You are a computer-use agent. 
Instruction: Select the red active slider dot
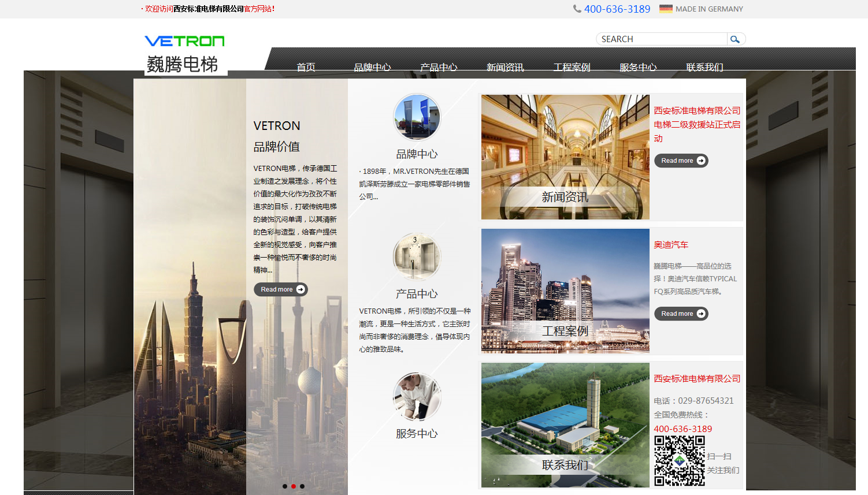tap(294, 486)
